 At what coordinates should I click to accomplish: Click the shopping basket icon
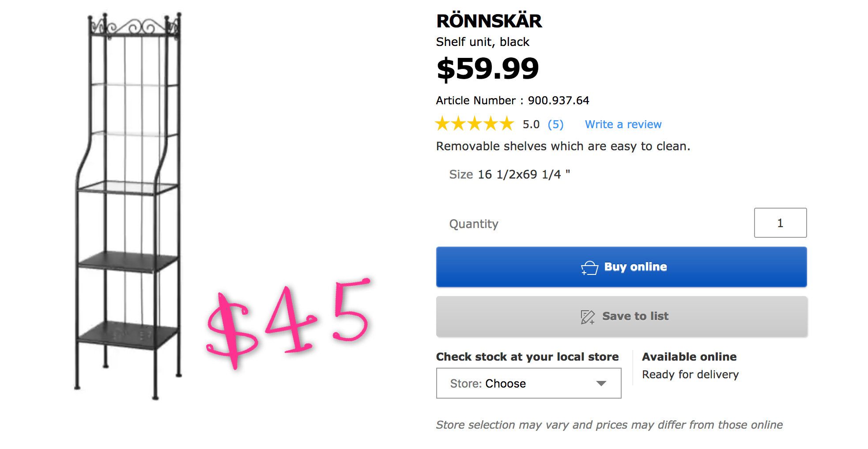589,267
